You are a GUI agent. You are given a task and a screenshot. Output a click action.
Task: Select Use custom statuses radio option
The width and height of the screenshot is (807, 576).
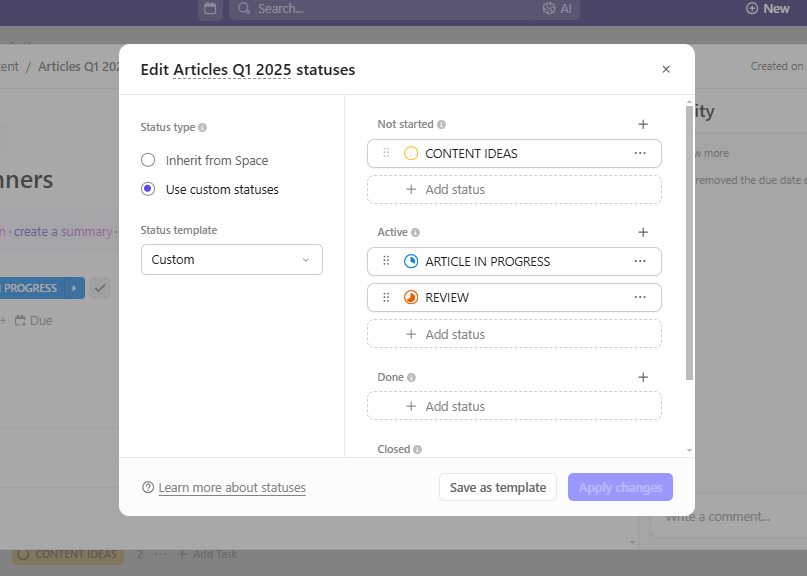click(148, 189)
